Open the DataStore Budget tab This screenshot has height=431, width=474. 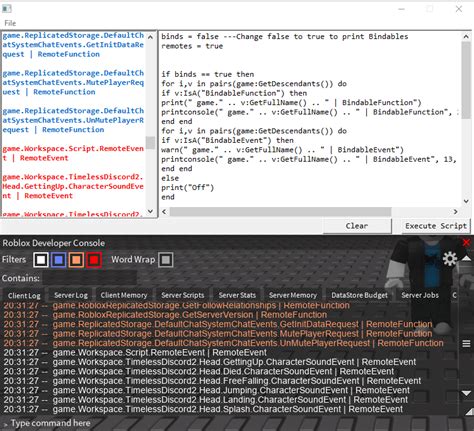click(359, 295)
